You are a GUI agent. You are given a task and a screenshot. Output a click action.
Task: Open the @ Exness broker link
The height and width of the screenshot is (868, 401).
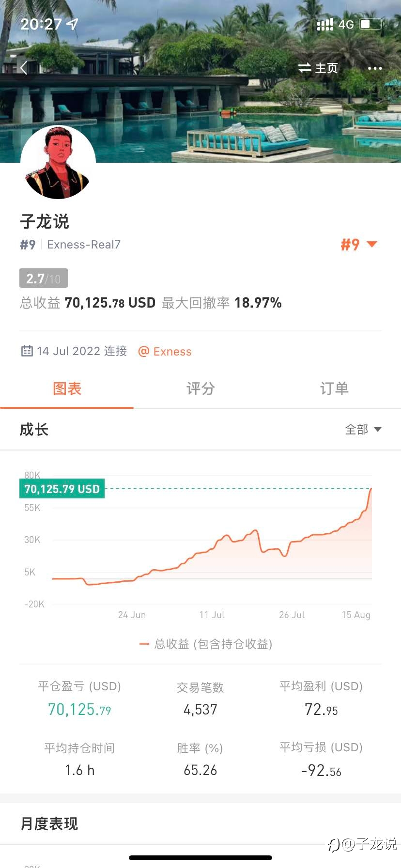(165, 351)
